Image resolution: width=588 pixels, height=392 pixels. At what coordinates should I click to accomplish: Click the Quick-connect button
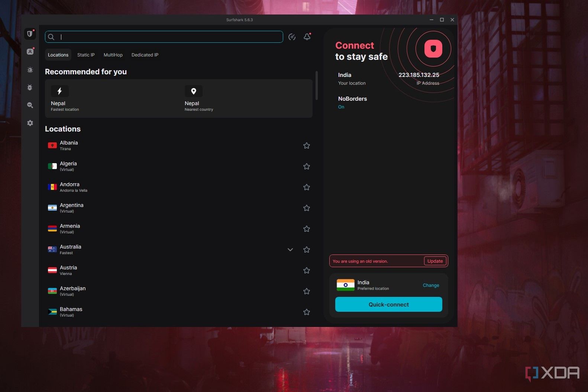(389, 304)
